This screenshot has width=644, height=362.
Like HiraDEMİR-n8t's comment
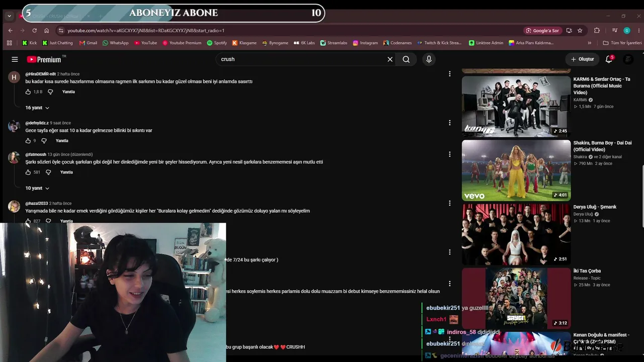(x=28, y=92)
